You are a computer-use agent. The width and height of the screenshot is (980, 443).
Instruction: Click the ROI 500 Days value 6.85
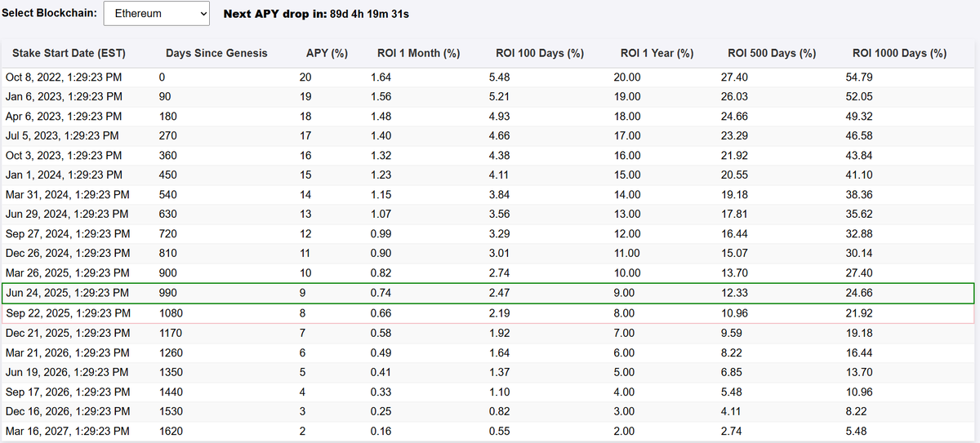732,372
